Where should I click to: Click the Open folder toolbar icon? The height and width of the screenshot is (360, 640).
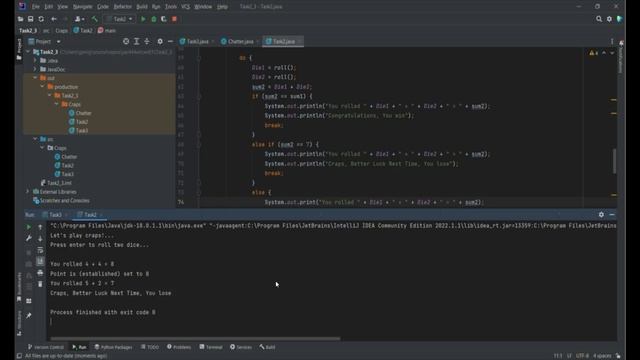(20, 19)
